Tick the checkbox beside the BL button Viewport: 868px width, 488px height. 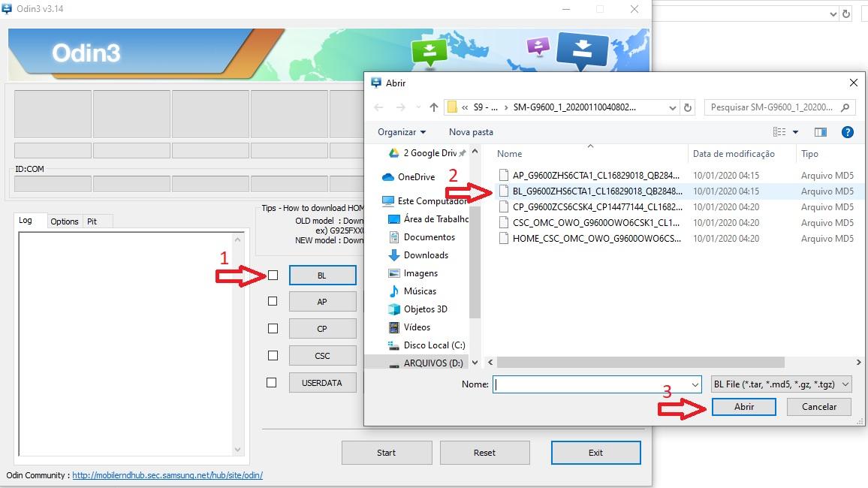273,275
